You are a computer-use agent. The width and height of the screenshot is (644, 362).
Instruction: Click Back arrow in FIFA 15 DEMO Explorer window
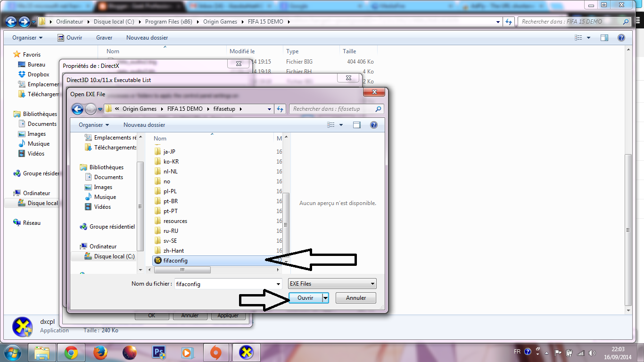click(11, 22)
